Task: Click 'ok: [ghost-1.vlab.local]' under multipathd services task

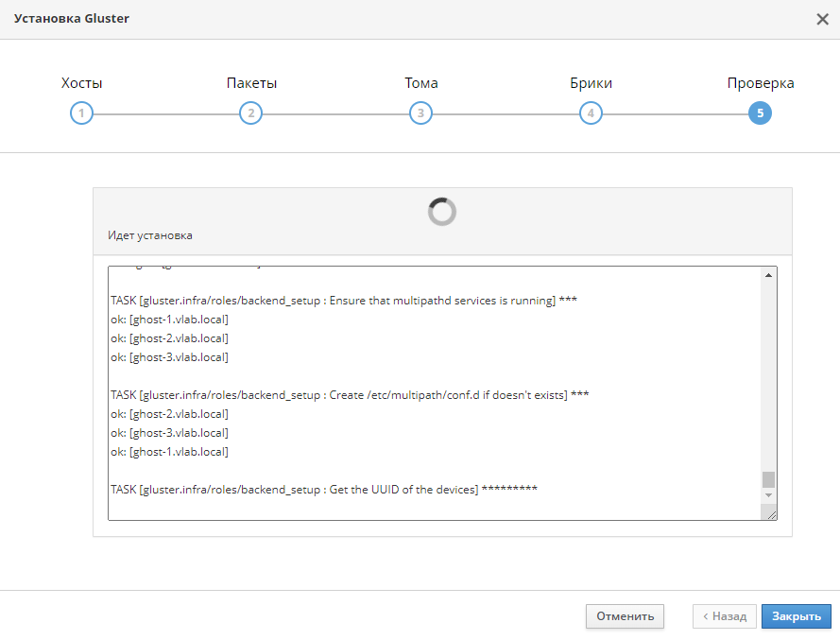Action: coord(169,320)
